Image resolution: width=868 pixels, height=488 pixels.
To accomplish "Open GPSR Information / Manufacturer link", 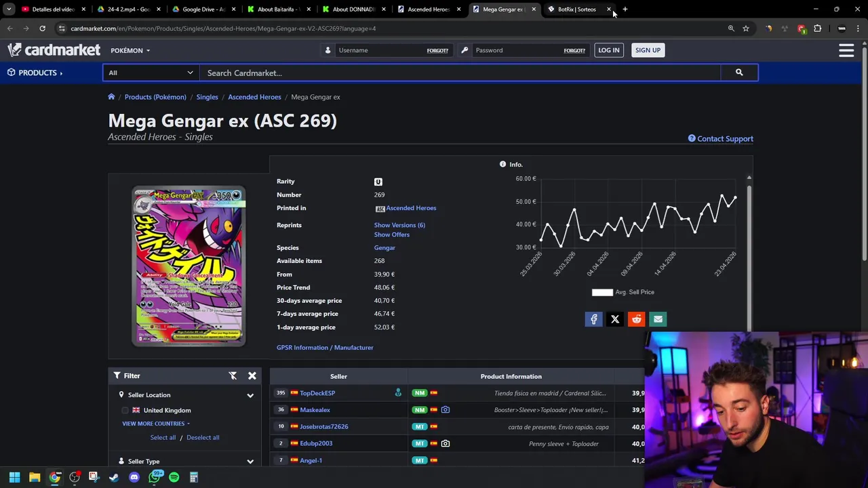I will pyautogui.click(x=325, y=348).
